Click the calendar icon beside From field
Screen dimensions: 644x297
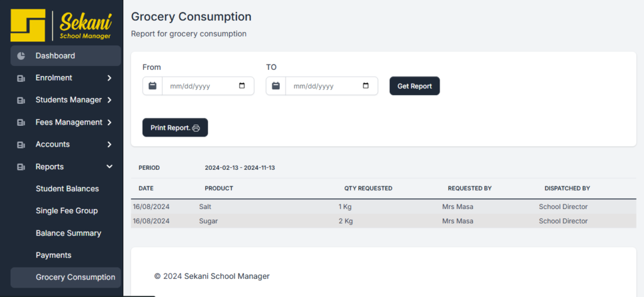[152, 86]
